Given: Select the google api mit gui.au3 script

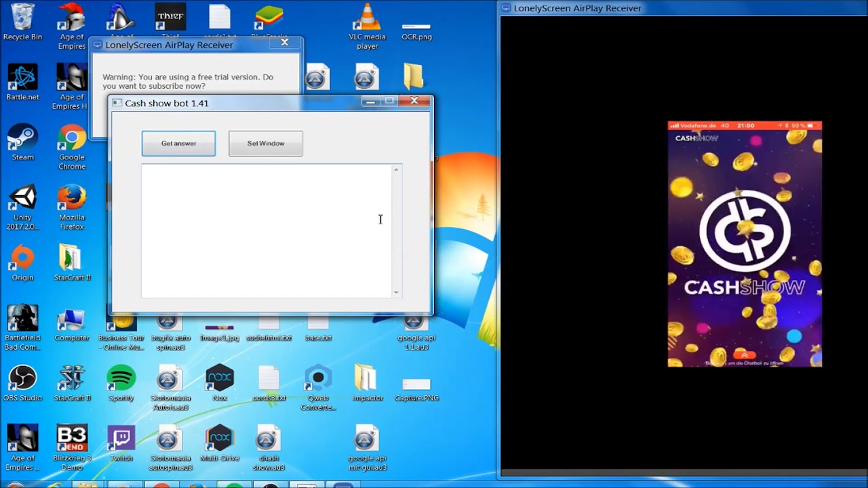Looking at the screenshot, I should (x=367, y=448).
